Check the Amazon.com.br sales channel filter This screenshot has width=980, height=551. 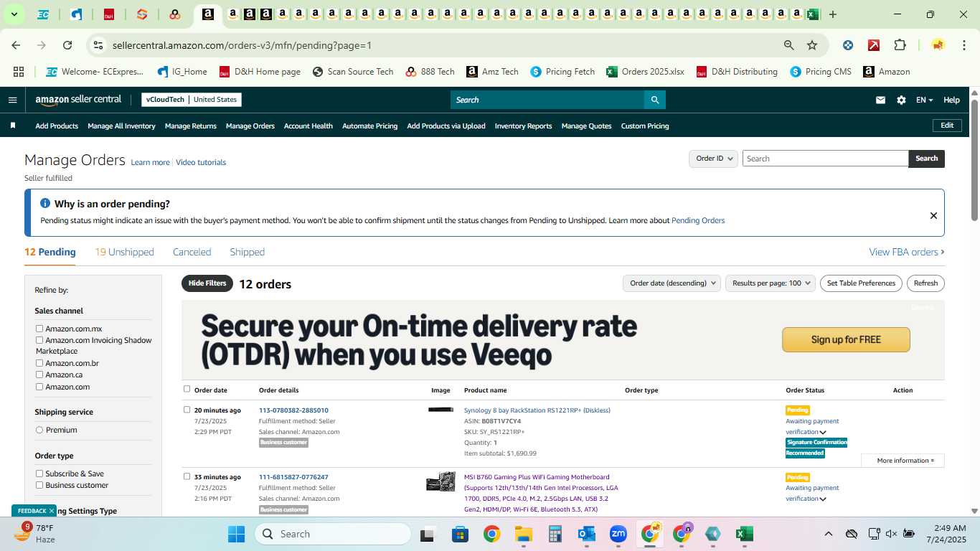pos(39,363)
